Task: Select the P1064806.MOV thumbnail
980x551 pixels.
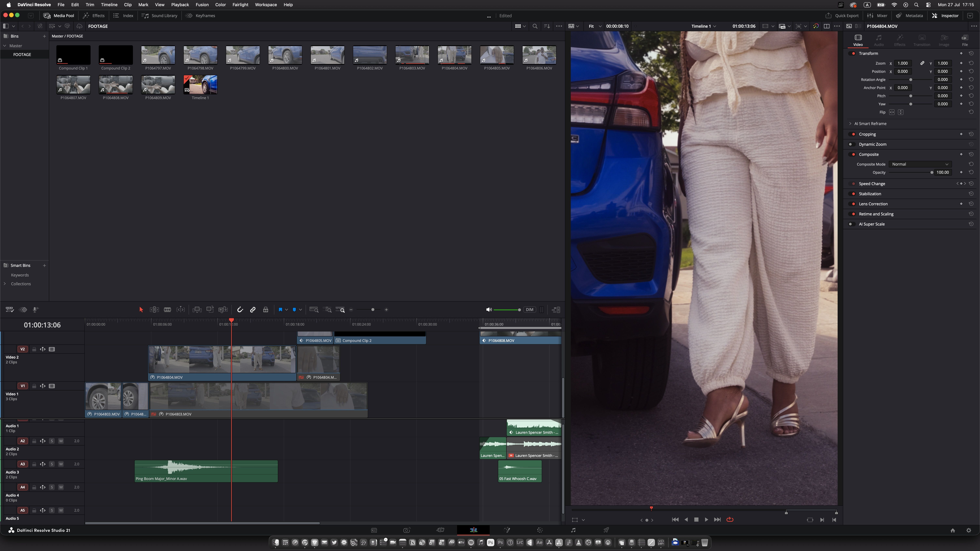Action: tap(539, 55)
